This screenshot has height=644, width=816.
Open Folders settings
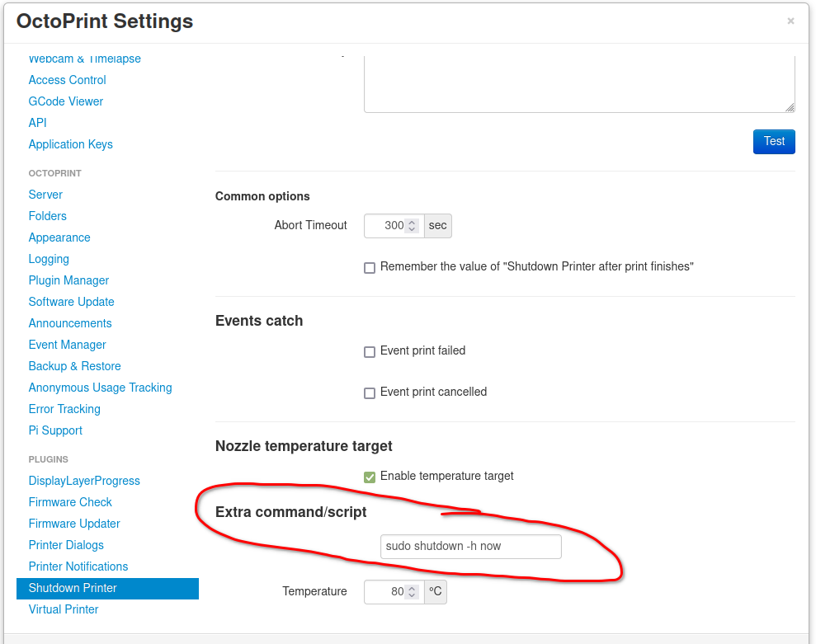pos(47,216)
